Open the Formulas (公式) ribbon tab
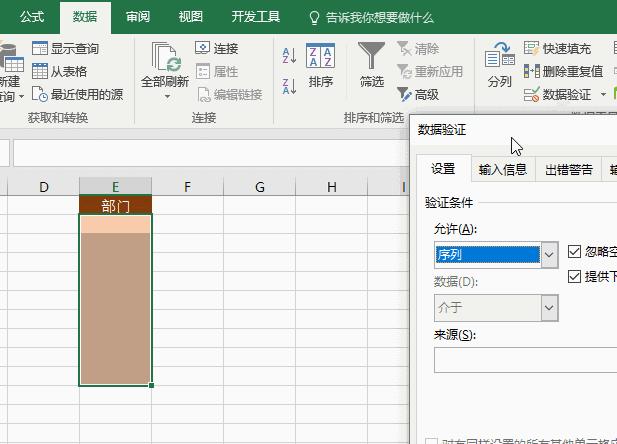The image size is (617, 444). click(x=32, y=17)
